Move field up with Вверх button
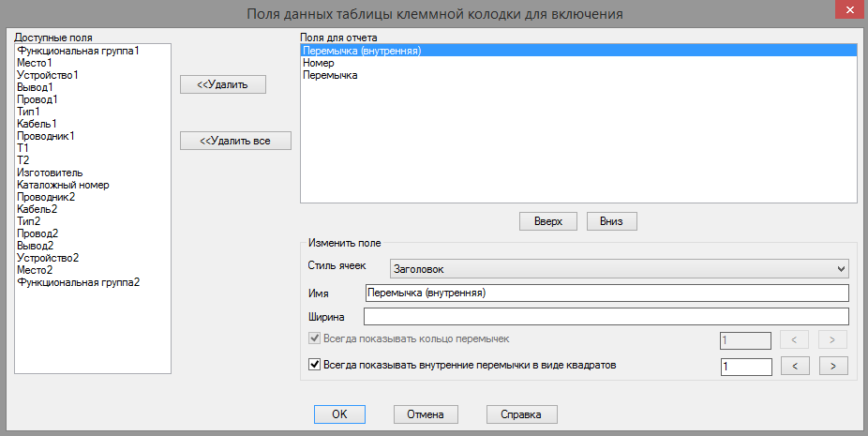 pos(548,221)
